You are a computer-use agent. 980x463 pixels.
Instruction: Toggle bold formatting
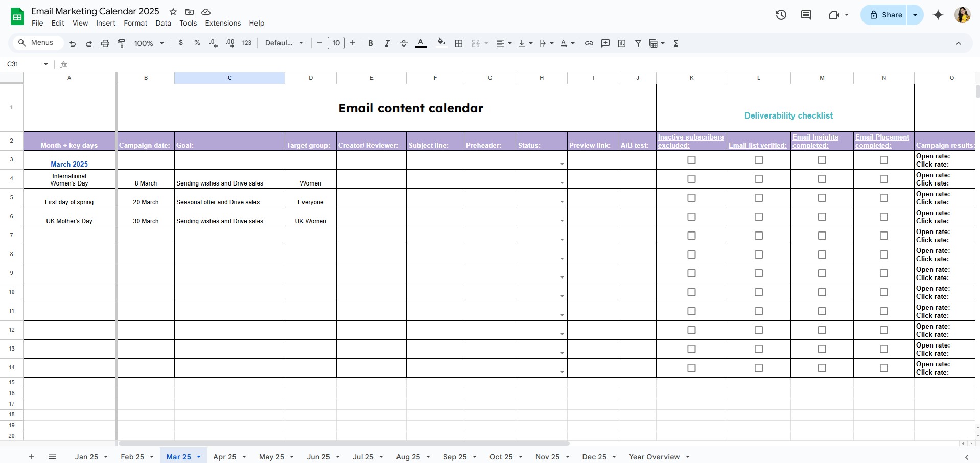click(x=370, y=43)
